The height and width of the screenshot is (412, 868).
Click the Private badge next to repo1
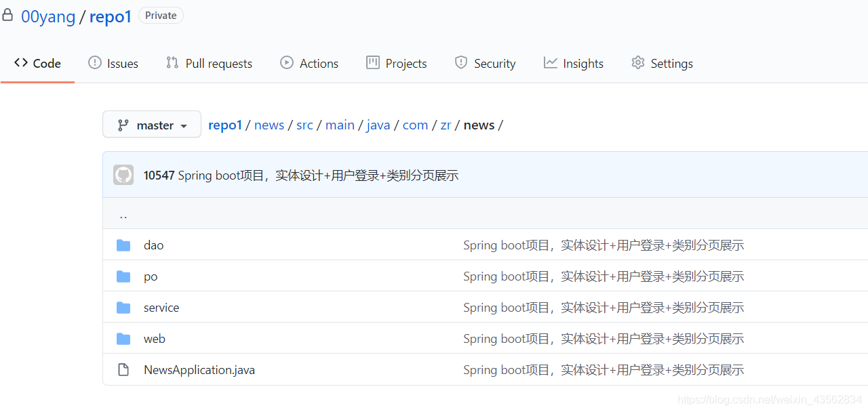161,15
